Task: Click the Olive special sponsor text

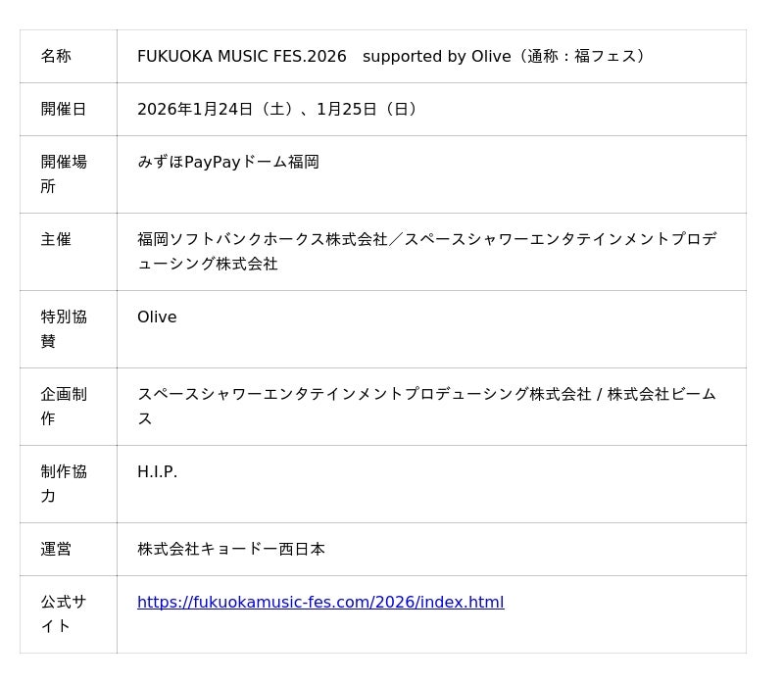Action: [157, 317]
